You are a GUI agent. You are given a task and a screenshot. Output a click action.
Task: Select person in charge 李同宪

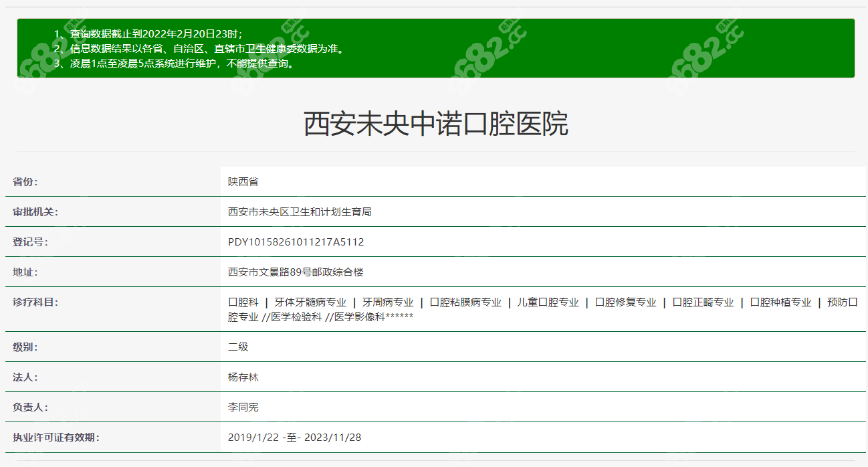click(x=243, y=407)
